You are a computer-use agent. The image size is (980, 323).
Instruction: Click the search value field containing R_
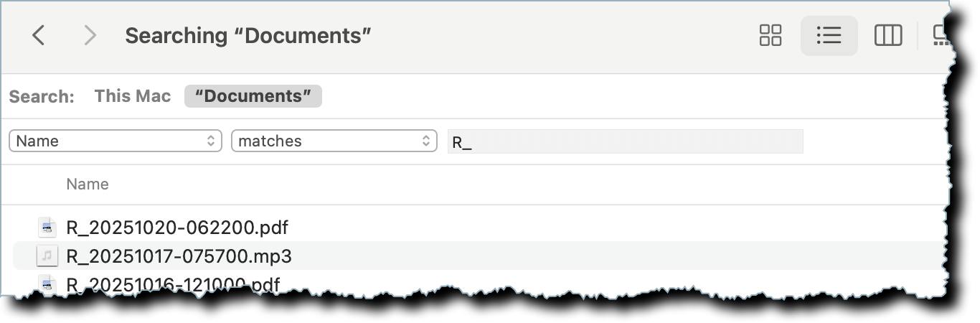(x=625, y=141)
